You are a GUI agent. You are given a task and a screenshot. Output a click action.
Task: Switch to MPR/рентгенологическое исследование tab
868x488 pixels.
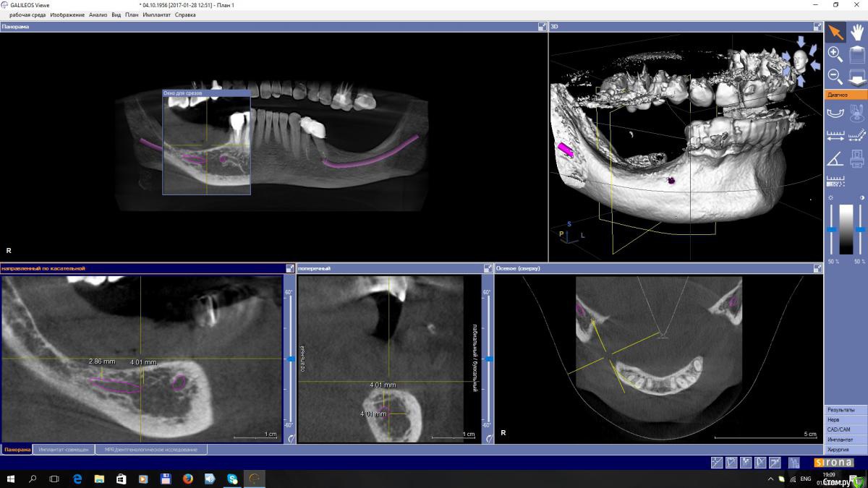coord(150,450)
